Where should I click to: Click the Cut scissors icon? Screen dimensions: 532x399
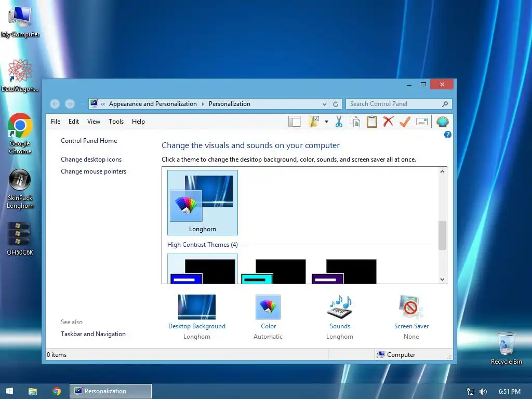pos(339,122)
